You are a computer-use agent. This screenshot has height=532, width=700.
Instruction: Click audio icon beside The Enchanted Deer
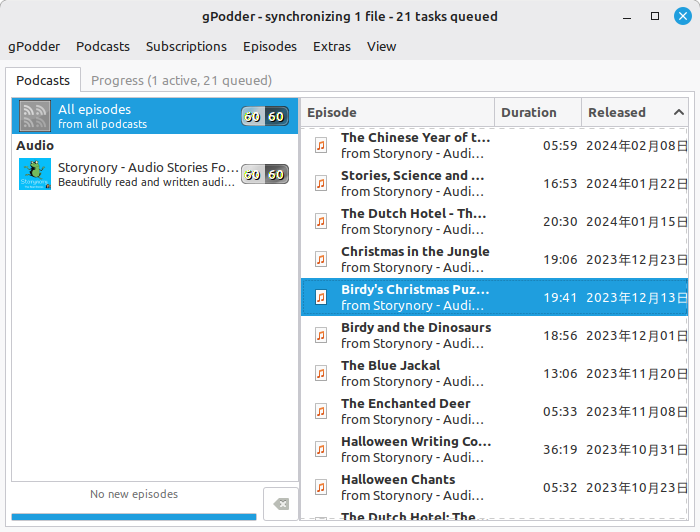[321, 411]
